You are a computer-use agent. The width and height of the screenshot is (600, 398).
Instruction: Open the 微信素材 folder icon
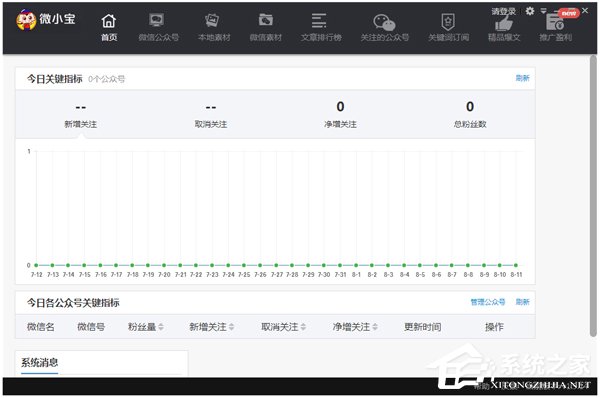(x=266, y=20)
